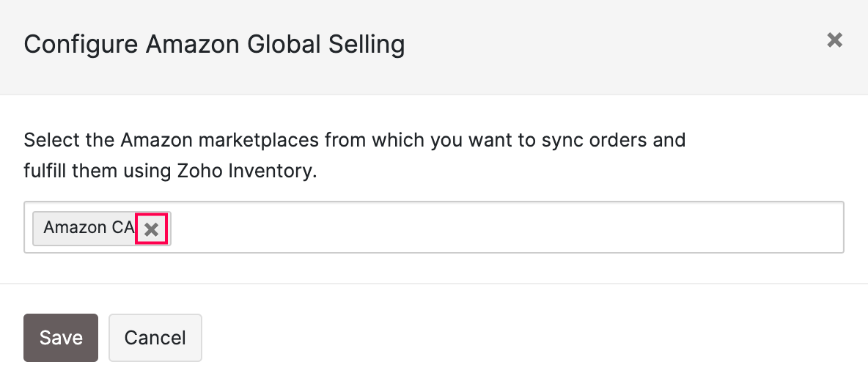Screen dimensions: 868x384
Task: Remove the Amazon CA marketplace tag
Action: pos(152,229)
